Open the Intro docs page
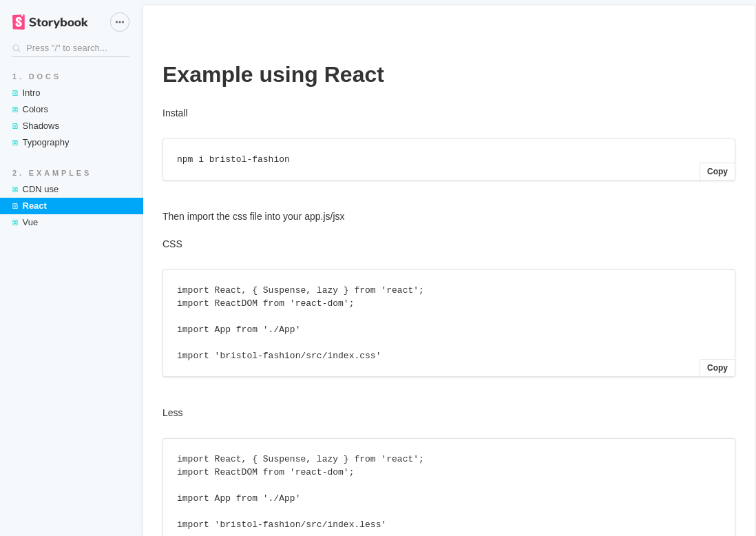 click(x=72, y=92)
